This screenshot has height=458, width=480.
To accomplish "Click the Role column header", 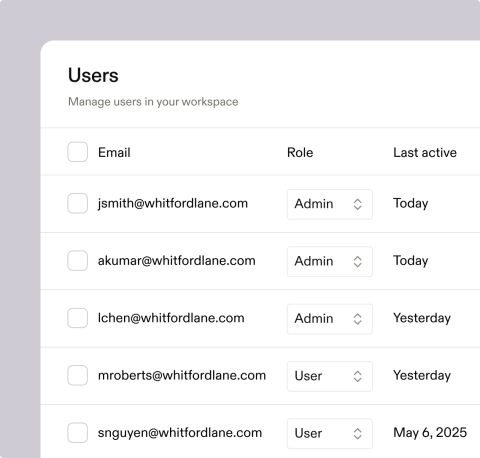I will [300, 153].
